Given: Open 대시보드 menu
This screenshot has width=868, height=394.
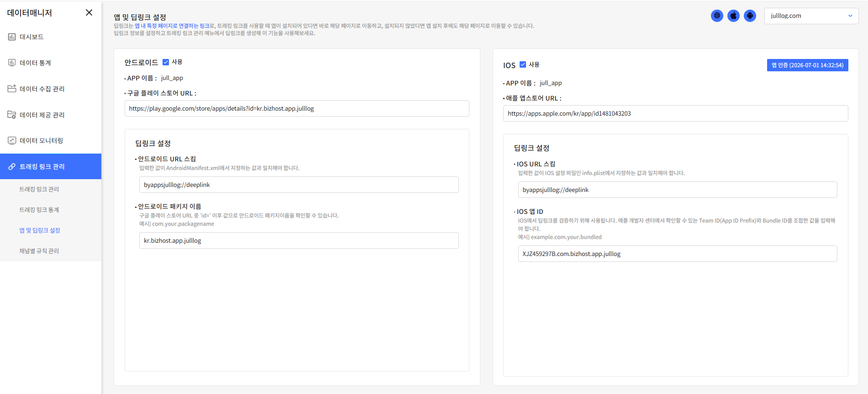Looking at the screenshot, I should coord(51,37).
